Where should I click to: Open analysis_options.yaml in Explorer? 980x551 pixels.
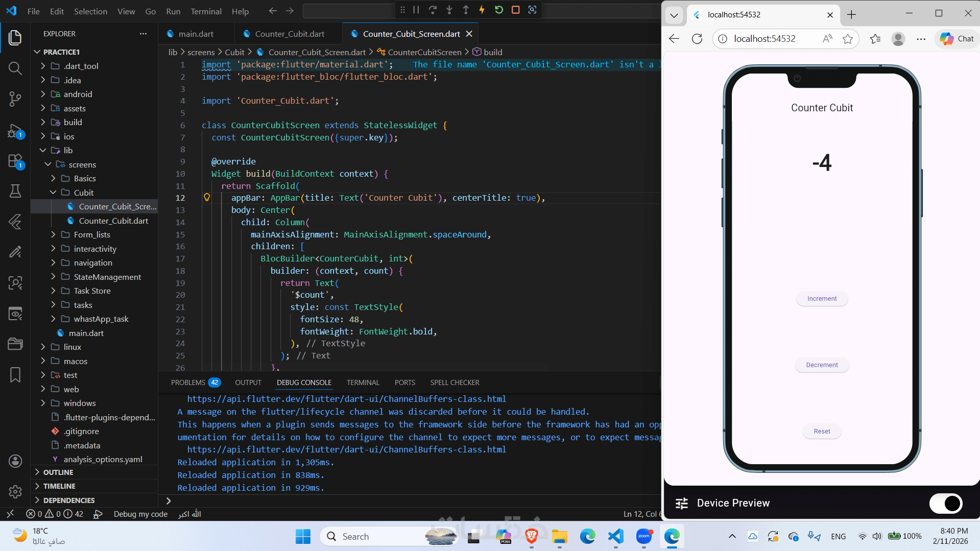[x=103, y=460]
